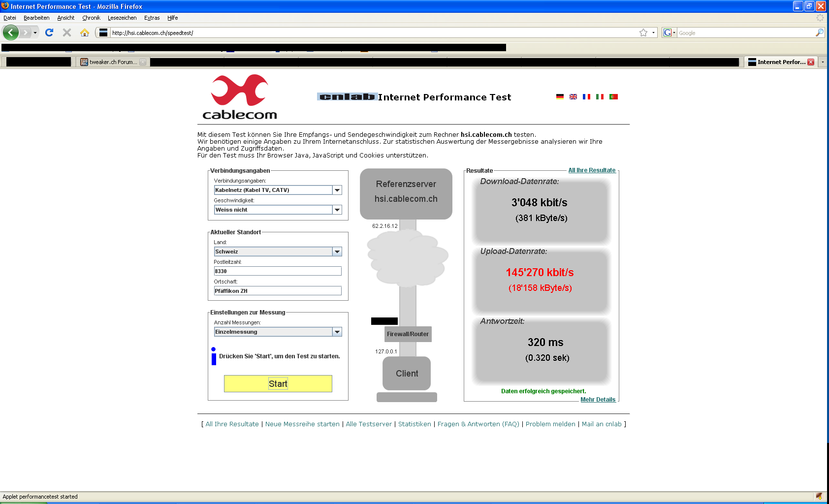Viewport: 829px width, 504px height.
Task: Click the Postleitzahl field containing 8330
Action: (277, 271)
